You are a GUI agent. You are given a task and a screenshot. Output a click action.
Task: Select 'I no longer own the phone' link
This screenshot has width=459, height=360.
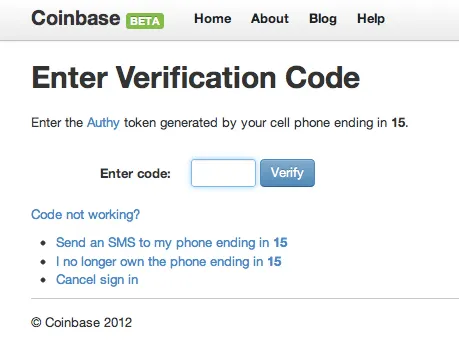coord(169,262)
